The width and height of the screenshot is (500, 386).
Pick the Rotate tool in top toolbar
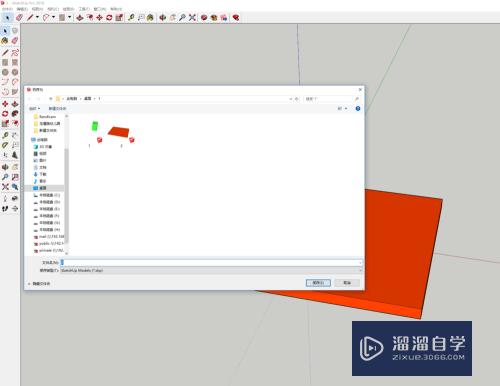coord(109,18)
